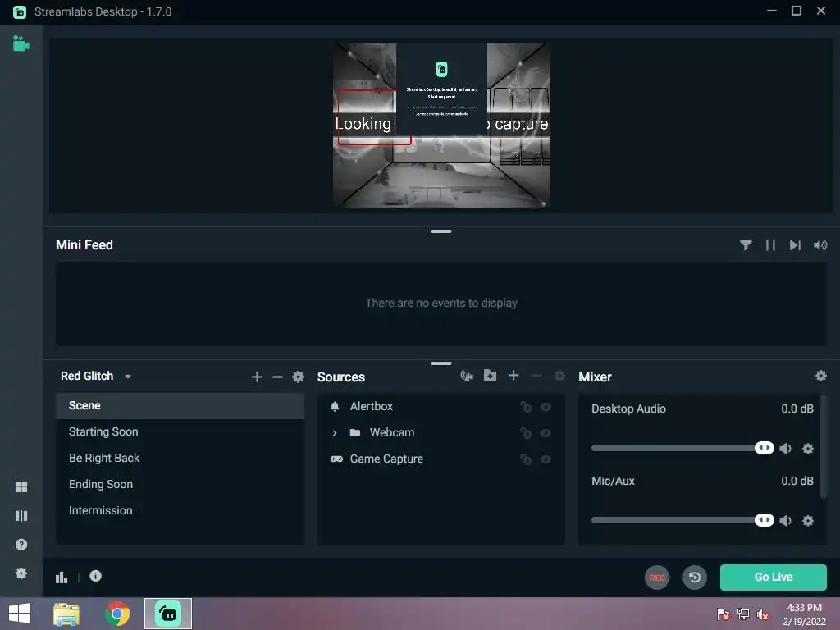Switch to the Intermission scene

point(180,510)
